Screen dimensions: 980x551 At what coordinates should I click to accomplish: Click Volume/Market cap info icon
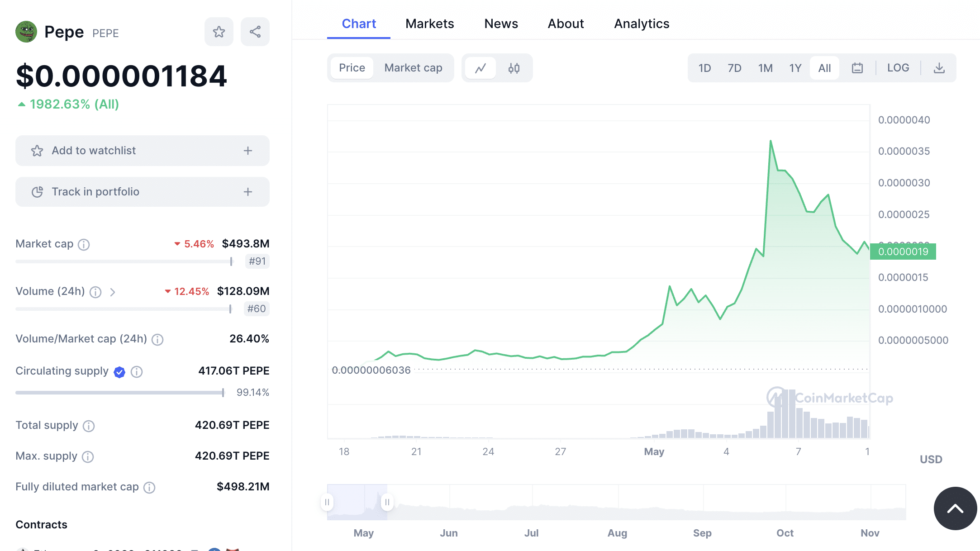[157, 340]
